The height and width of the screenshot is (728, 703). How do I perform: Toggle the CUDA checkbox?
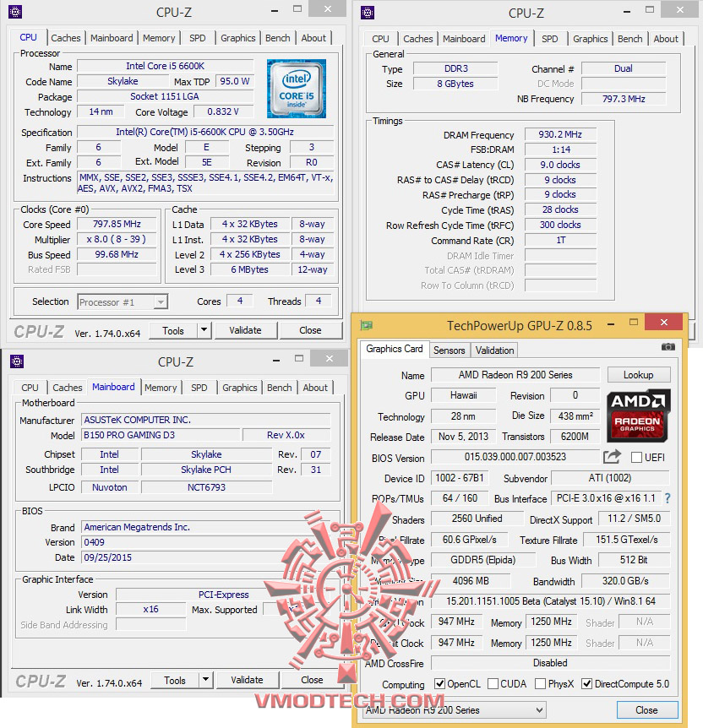click(493, 684)
